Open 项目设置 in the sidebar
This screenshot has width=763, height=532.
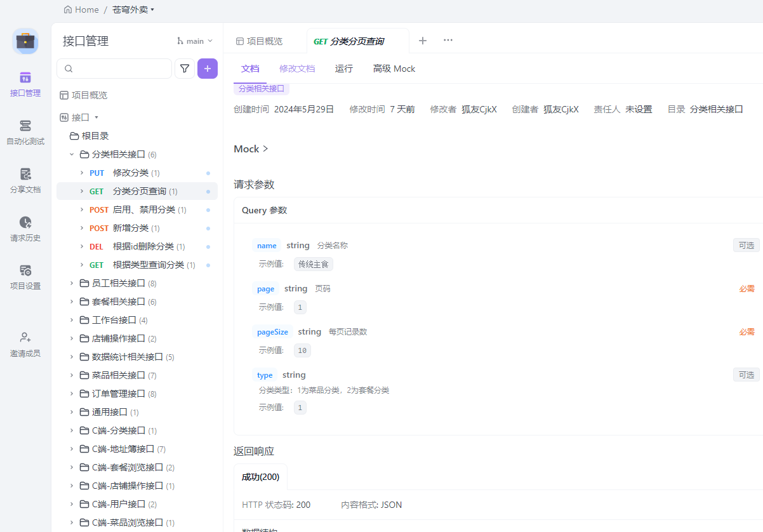coord(25,277)
